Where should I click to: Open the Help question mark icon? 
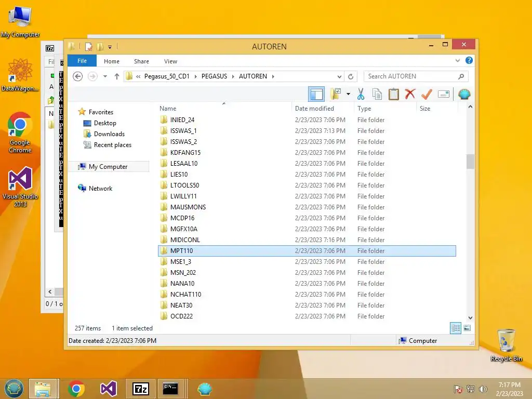coord(469,60)
